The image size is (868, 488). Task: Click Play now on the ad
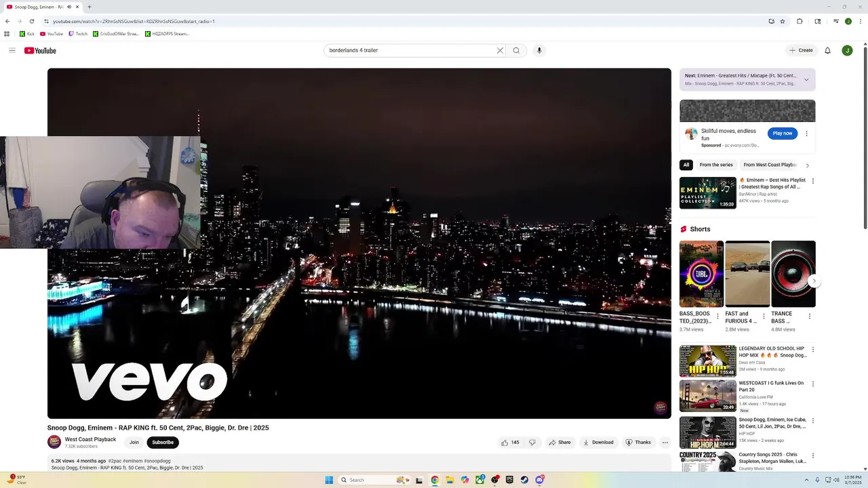click(783, 134)
